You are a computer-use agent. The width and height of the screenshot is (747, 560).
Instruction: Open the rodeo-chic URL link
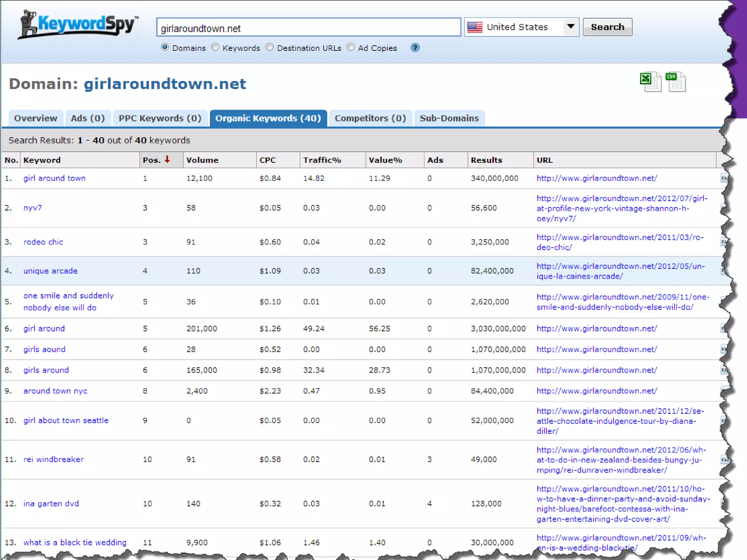620,242
